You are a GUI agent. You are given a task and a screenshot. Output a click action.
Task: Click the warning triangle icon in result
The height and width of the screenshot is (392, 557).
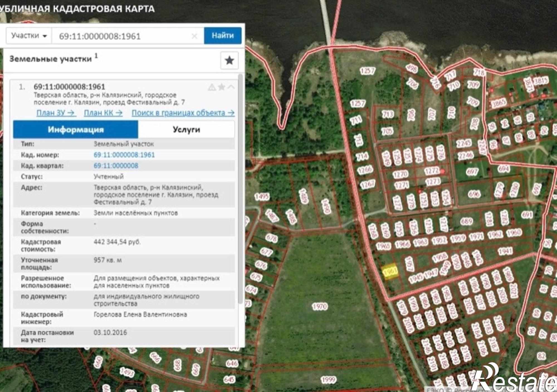point(212,87)
